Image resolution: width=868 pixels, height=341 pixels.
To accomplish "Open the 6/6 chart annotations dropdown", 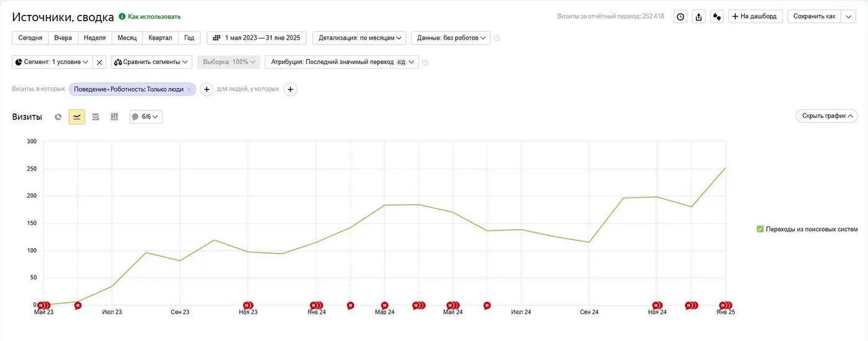I will point(146,117).
